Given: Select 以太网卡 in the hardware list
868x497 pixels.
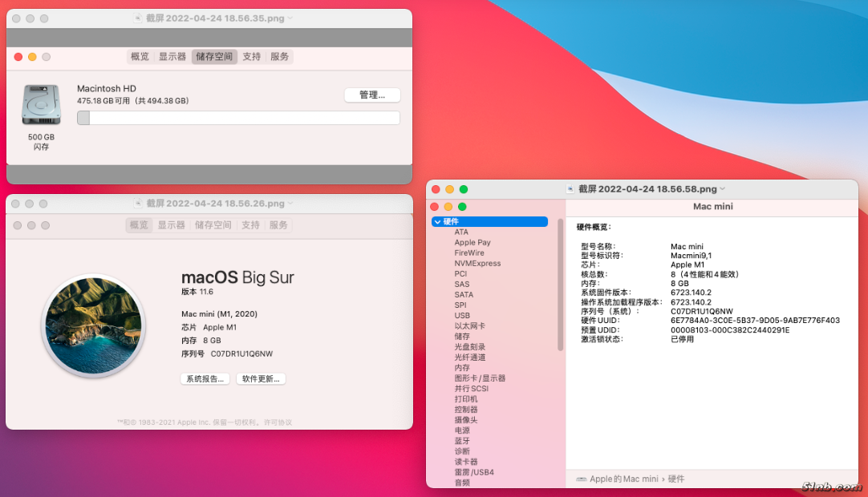Looking at the screenshot, I should (x=469, y=326).
